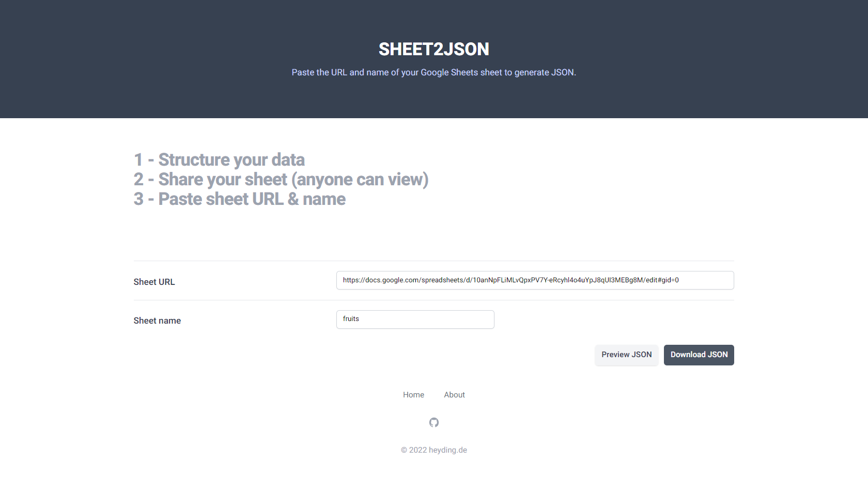This screenshot has height=480, width=868.
Task: Open the Home page link
Action: click(x=413, y=394)
